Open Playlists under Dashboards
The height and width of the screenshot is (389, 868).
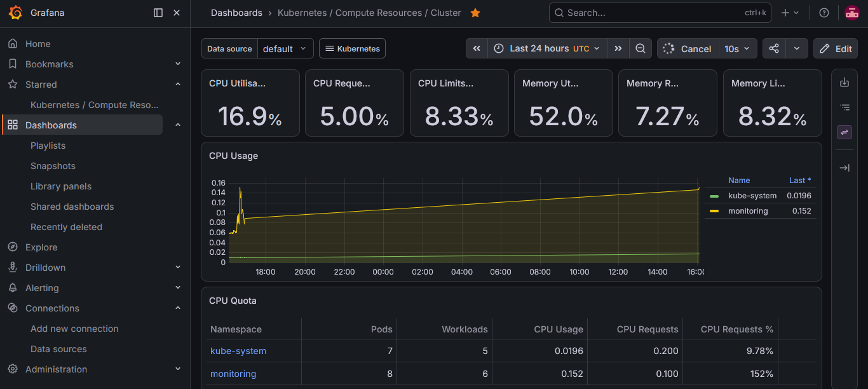coord(48,146)
